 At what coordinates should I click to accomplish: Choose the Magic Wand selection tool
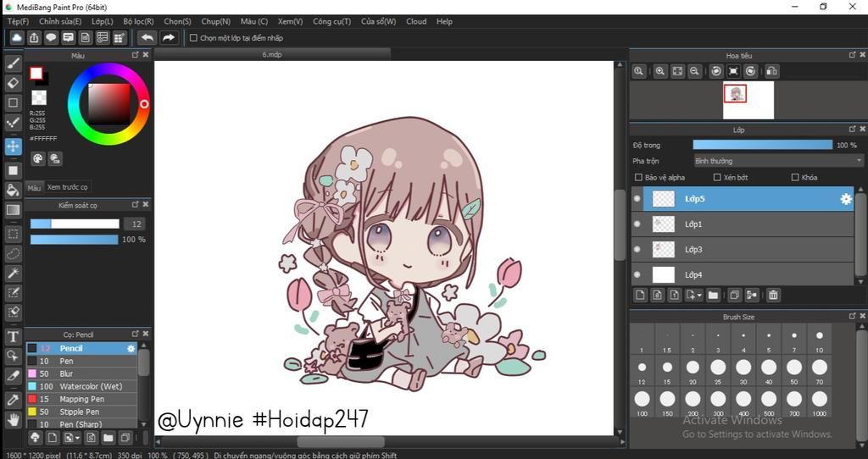(x=13, y=273)
